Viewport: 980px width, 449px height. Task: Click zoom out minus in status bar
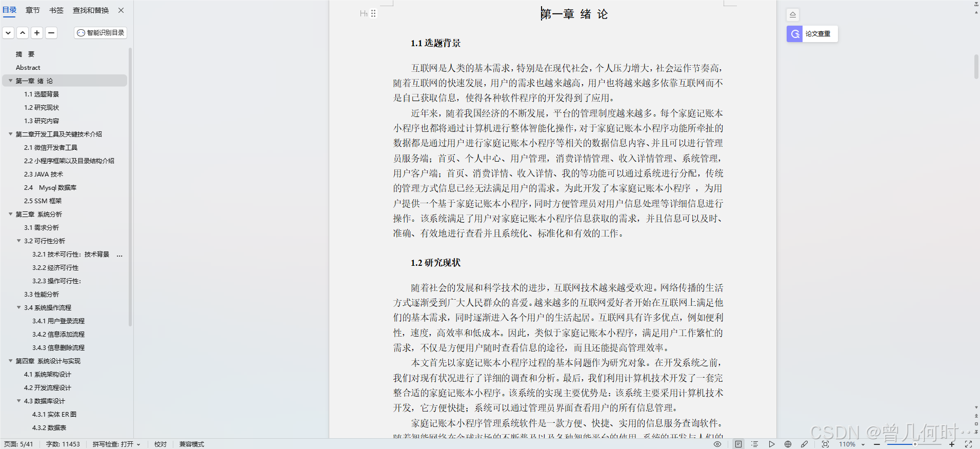click(877, 444)
